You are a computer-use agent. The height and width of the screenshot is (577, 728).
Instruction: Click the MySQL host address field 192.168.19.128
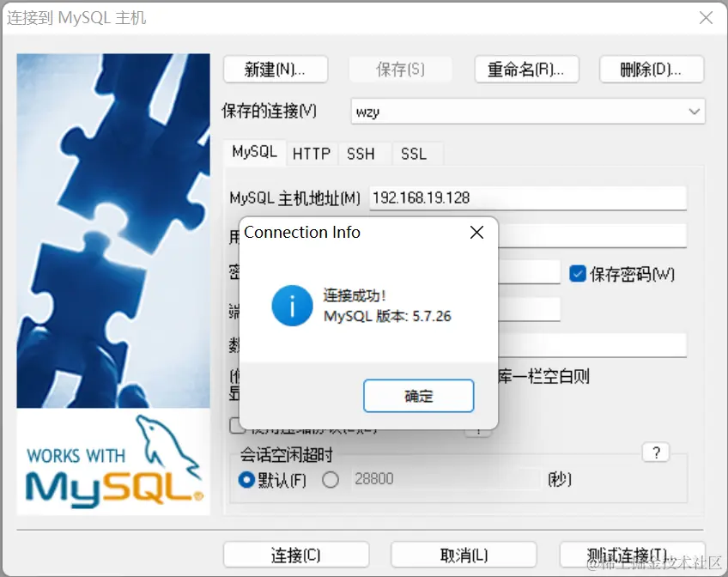click(x=528, y=198)
